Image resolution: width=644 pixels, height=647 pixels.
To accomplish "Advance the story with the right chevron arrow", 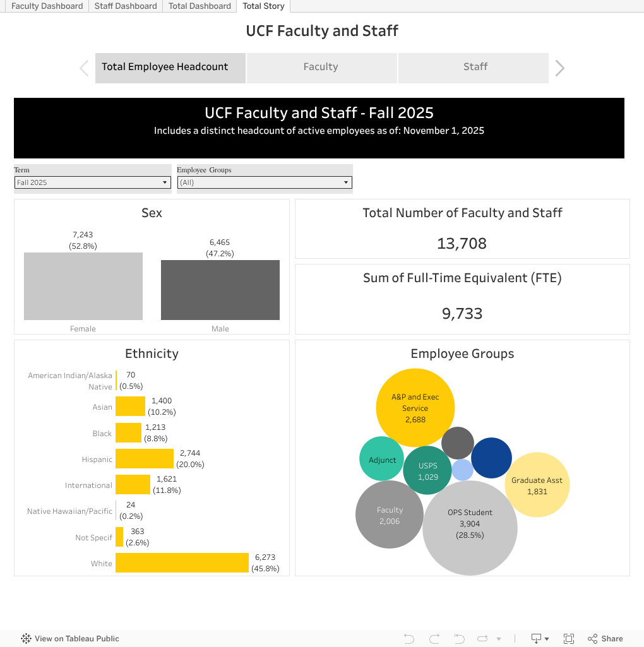I will tap(559, 67).
